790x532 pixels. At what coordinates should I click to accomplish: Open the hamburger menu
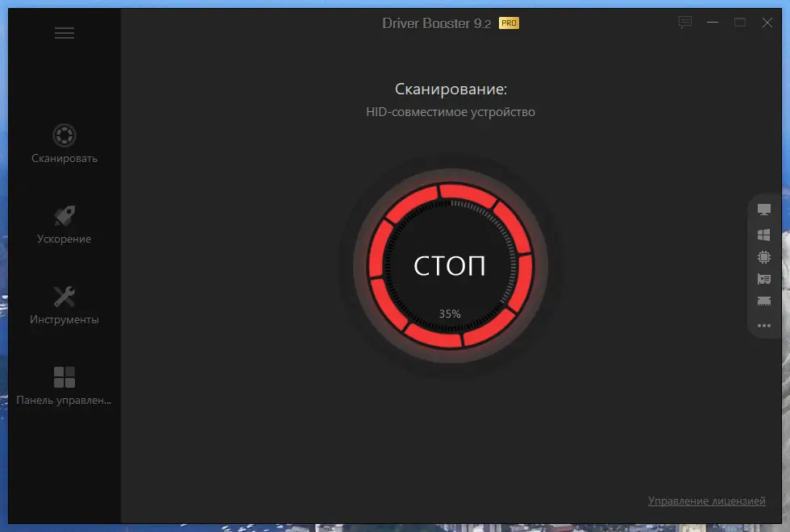(64, 32)
